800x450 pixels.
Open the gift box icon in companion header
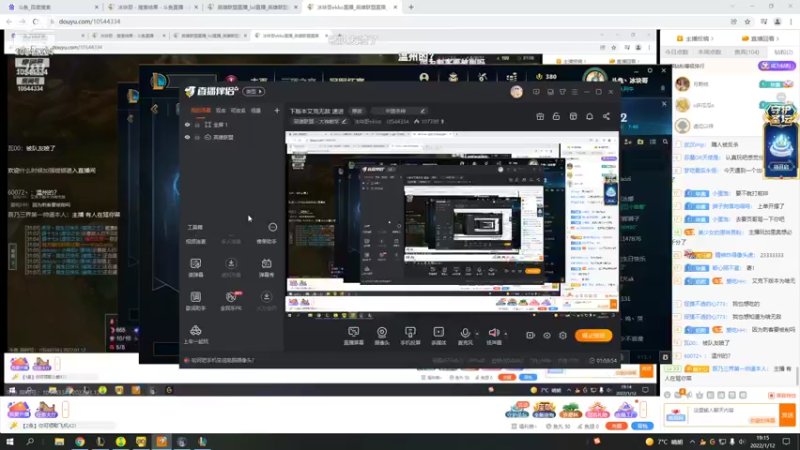(540, 117)
